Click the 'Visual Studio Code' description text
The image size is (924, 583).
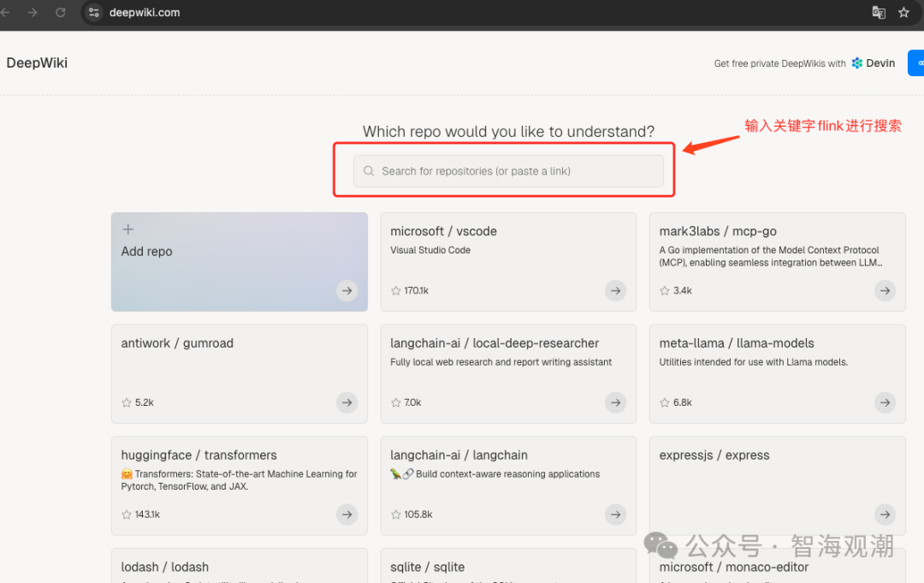tap(430, 250)
